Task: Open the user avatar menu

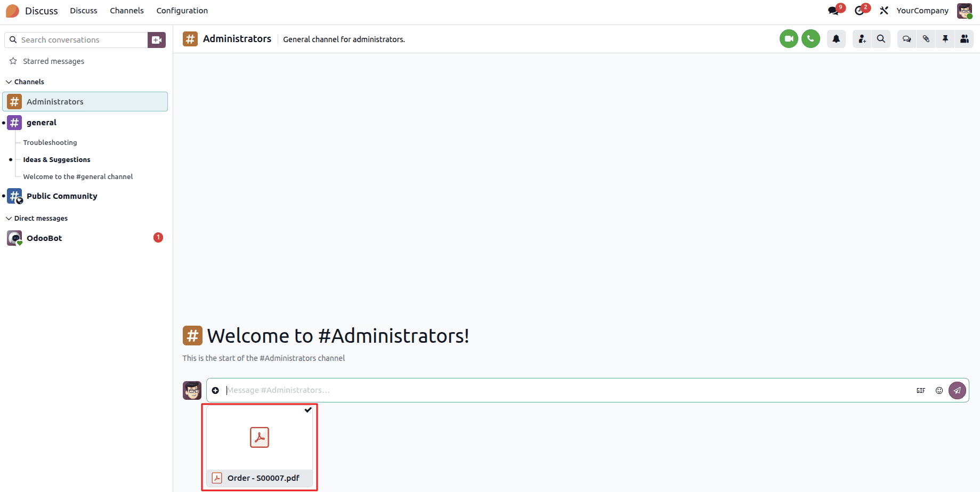Action: (x=965, y=11)
